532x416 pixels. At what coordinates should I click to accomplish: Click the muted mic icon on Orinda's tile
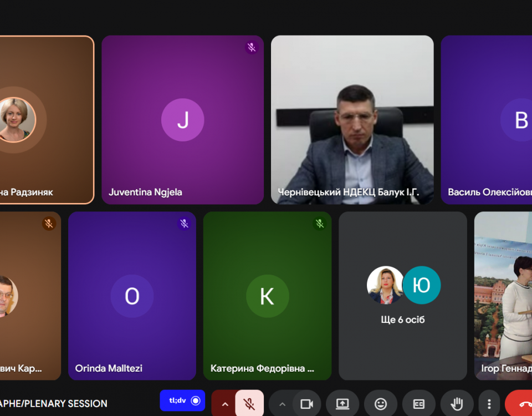click(x=184, y=224)
